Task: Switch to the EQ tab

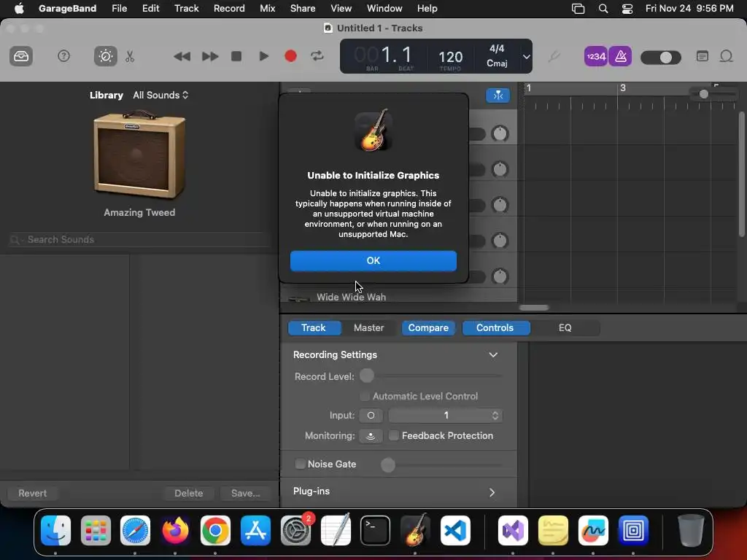Action: coord(565,327)
